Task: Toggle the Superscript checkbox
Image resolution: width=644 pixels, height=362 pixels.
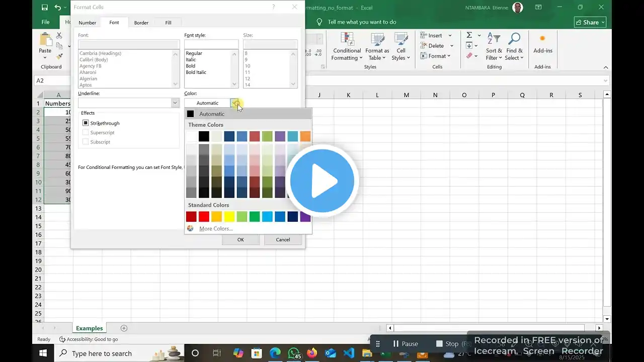Action: tap(86, 133)
